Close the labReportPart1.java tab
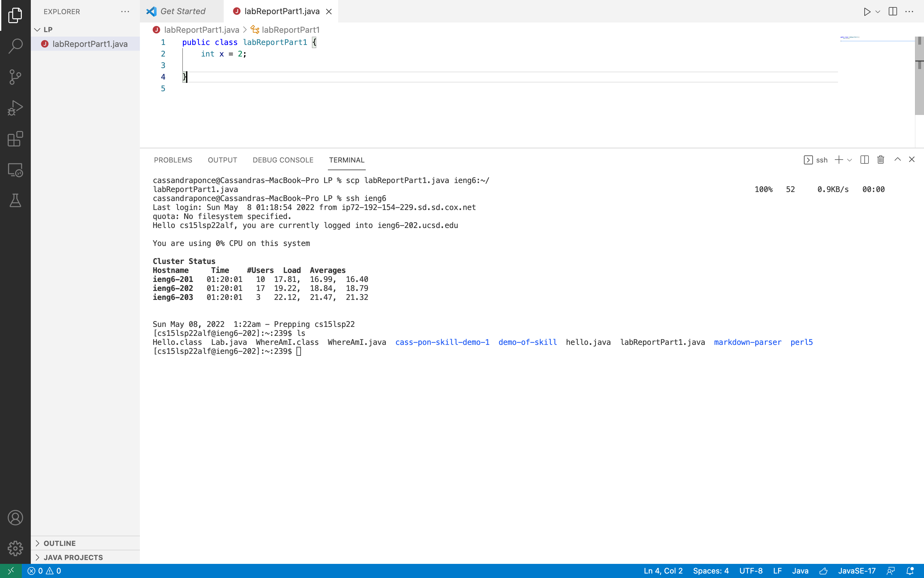 329,12
